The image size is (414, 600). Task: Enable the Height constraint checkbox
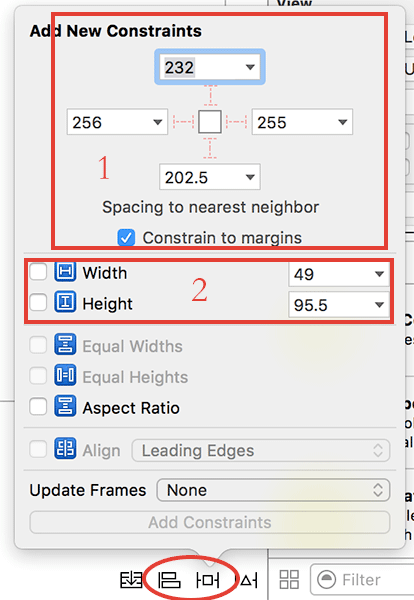38,303
